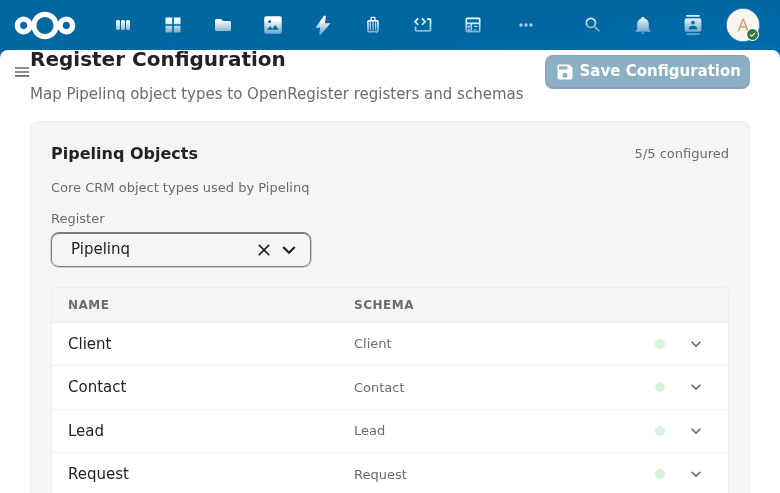Toggle the navigation hamburger menu
The width and height of the screenshot is (780, 493).
point(22,72)
